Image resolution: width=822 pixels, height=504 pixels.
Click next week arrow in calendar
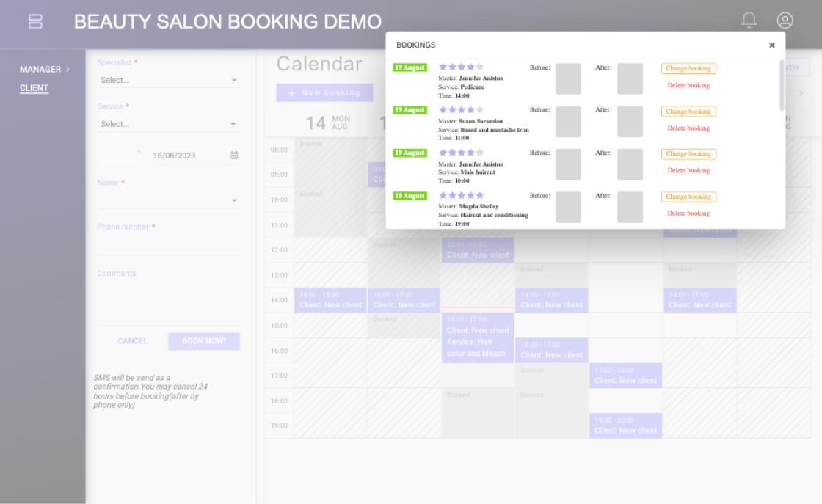[801, 93]
